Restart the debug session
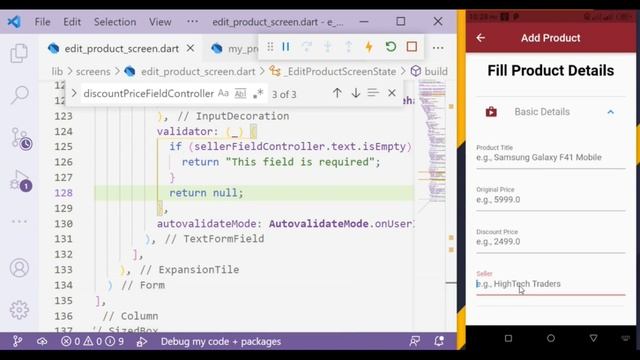The height and width of the screenshot is (360, 640). pos(391,47)
